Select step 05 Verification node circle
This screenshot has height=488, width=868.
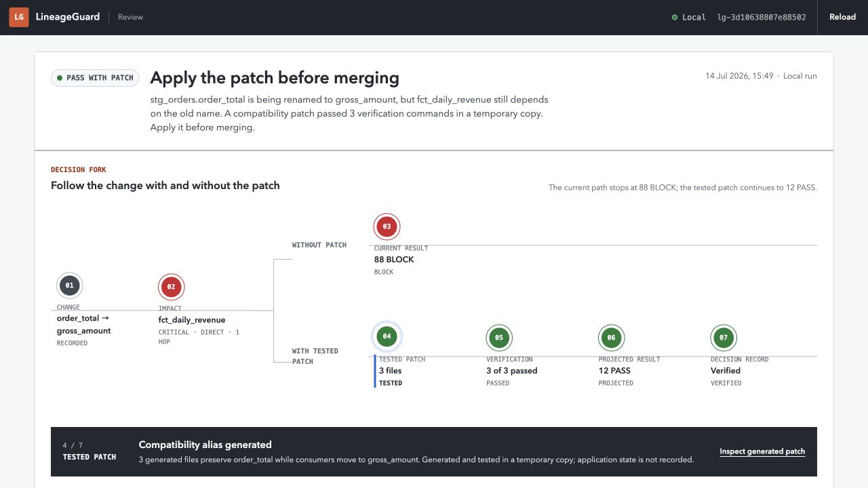point(499,338)
